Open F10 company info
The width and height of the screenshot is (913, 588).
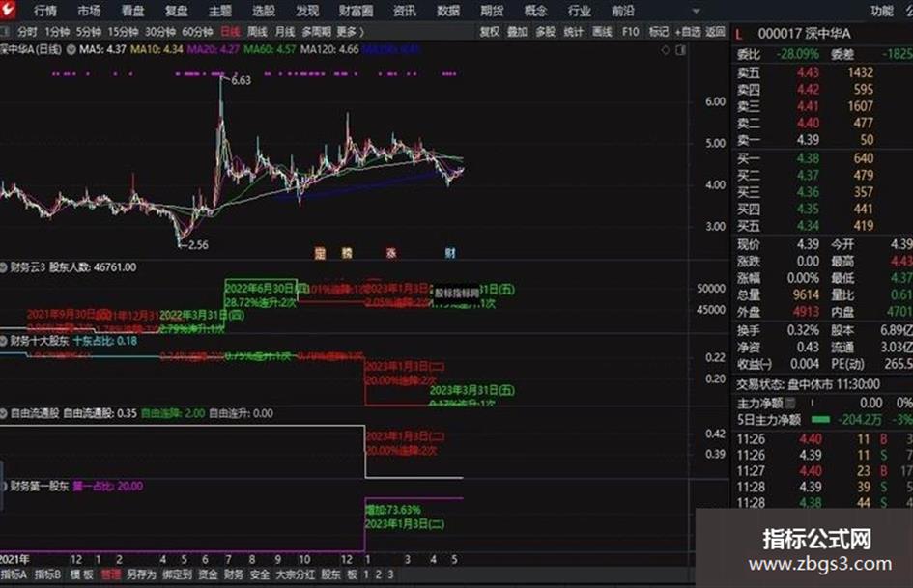tap(630, 32)
